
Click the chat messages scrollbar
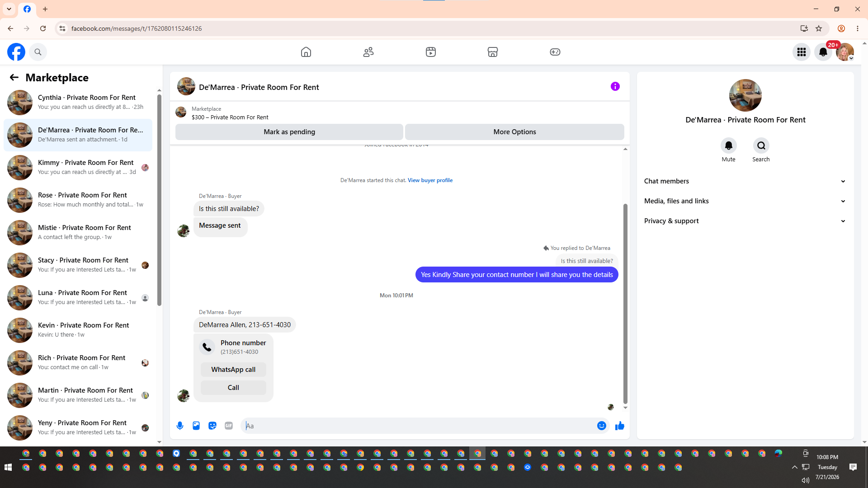(625, 303)
